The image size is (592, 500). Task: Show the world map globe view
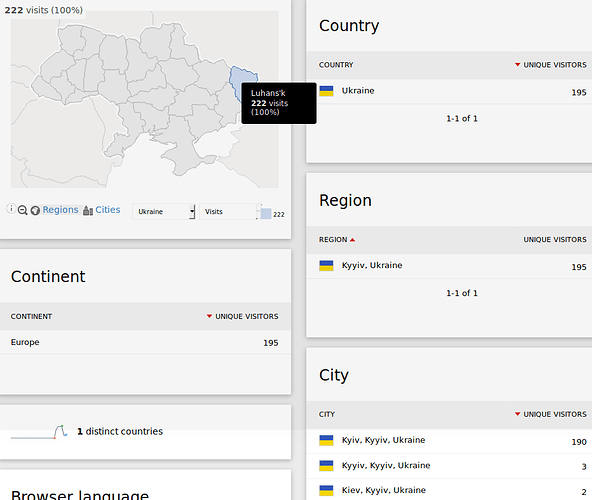point(35,210)
